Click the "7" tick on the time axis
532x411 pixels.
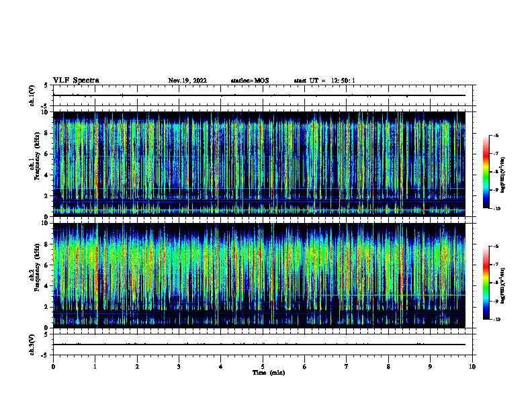347,367
